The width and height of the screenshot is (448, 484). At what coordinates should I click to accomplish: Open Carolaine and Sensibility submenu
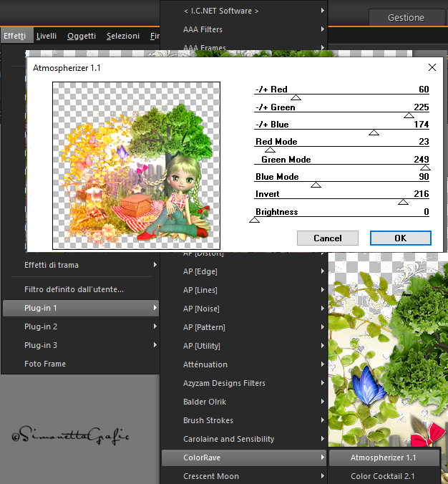tap(244, 439)
